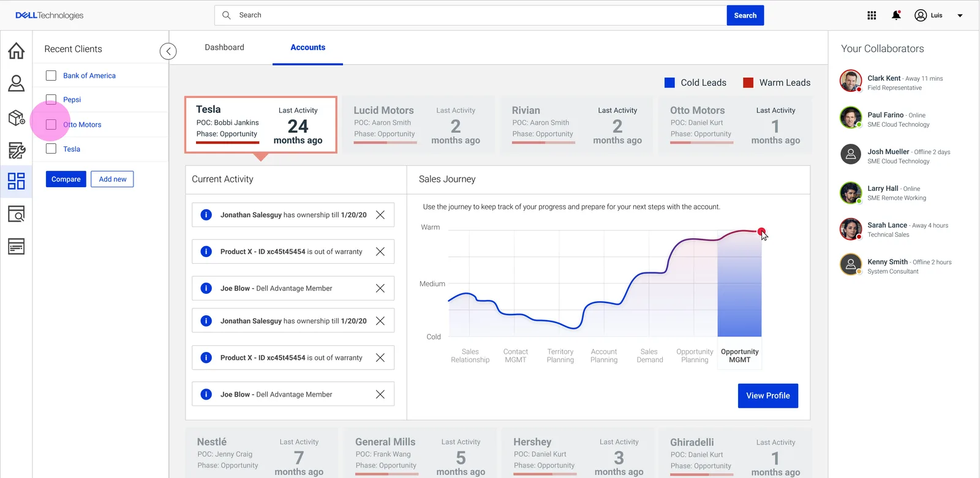
Task: Click the magnifier icon in the search bar
Action: (x=227, y=15)
